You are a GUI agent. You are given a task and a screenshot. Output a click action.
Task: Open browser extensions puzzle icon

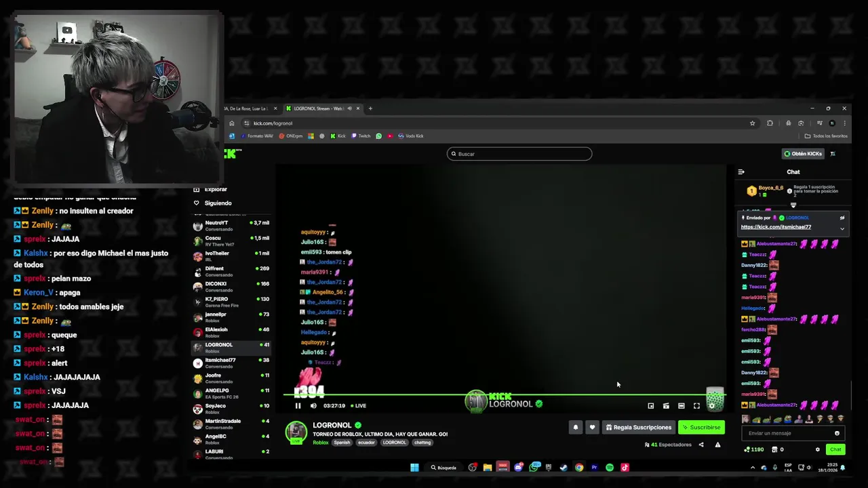[770, 123]
